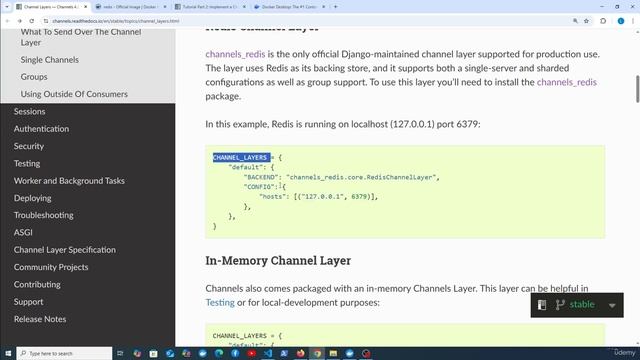Open the Security docs page

pos(29,146)
